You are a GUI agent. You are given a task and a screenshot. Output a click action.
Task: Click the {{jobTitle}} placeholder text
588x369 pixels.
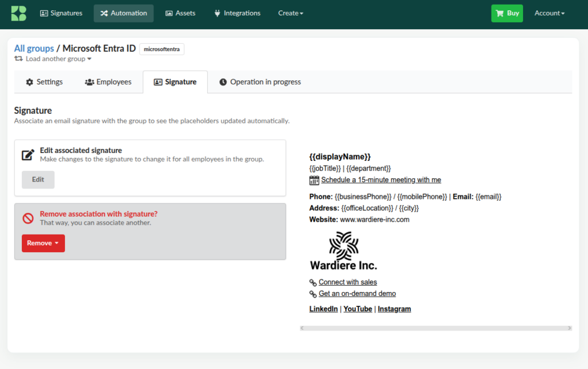pos(325,168)
